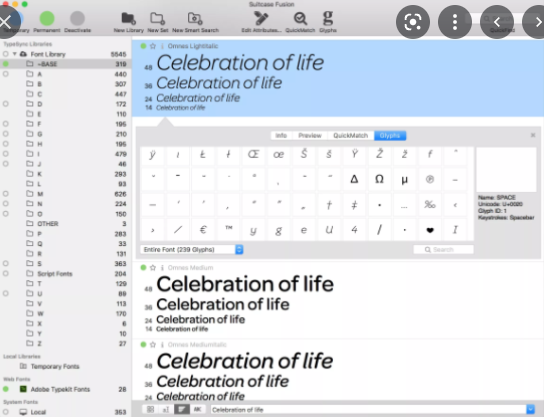Switch to the Info tab
The width and height of the screenshot is (544, 417).
pyautogui.click(x=281, y=135)
